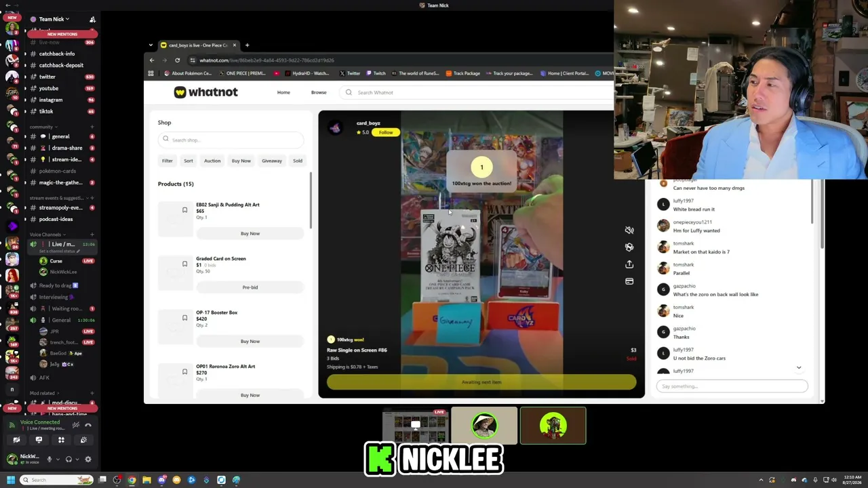Viewport: 868px width, 488px height.
Task: Bookmark the Graded Card on Screen listing
Action: (184, 264)
